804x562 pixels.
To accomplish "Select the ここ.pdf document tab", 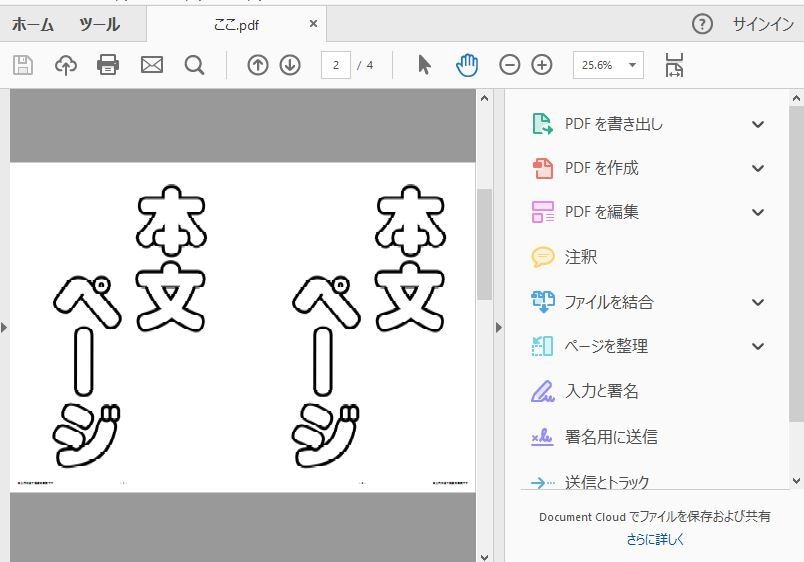I will [x=236, y=25].
